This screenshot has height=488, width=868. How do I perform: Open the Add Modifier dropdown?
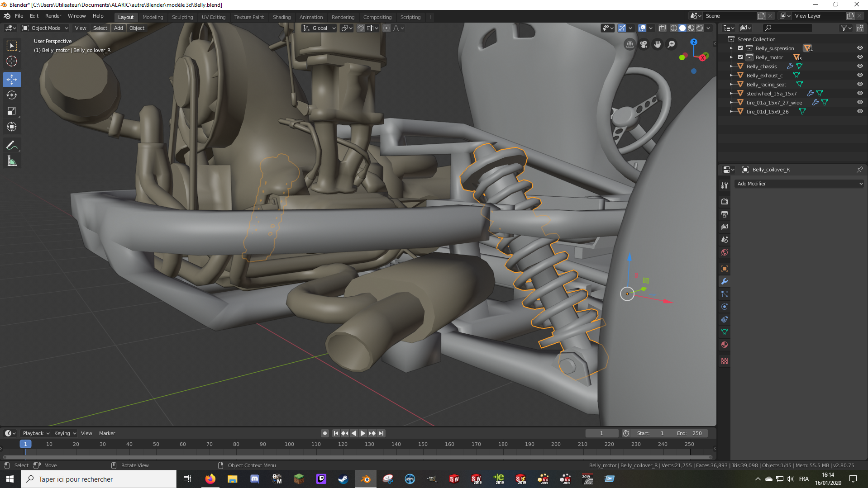coord(799,184)
